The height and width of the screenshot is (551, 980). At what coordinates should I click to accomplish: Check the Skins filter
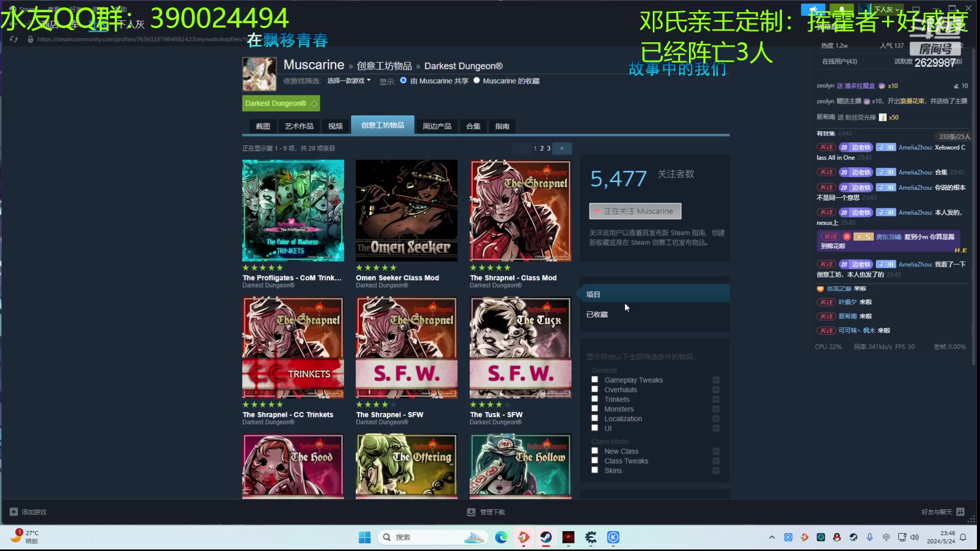[595, 470]
